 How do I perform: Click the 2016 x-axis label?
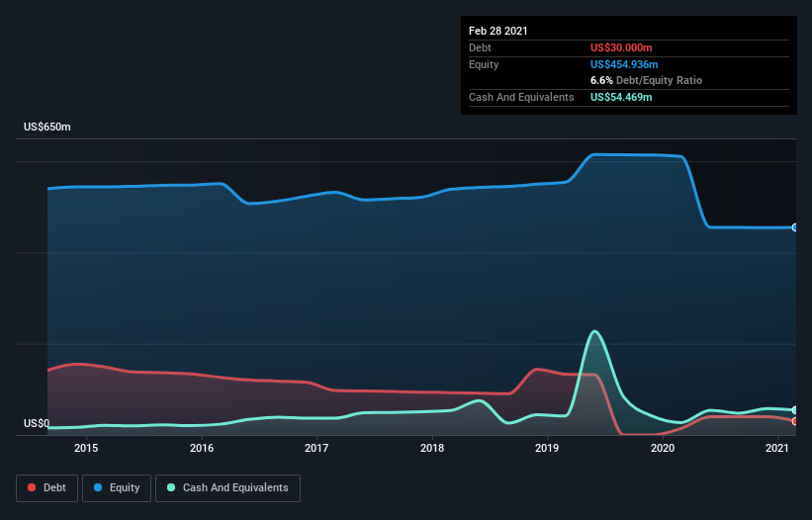[x=202, y=448]
